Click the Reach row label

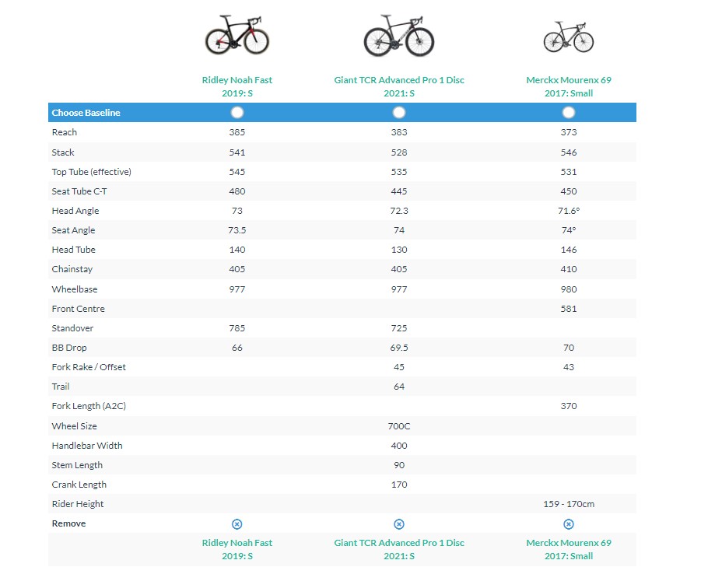pyautogui.click(x=65, y=132)
